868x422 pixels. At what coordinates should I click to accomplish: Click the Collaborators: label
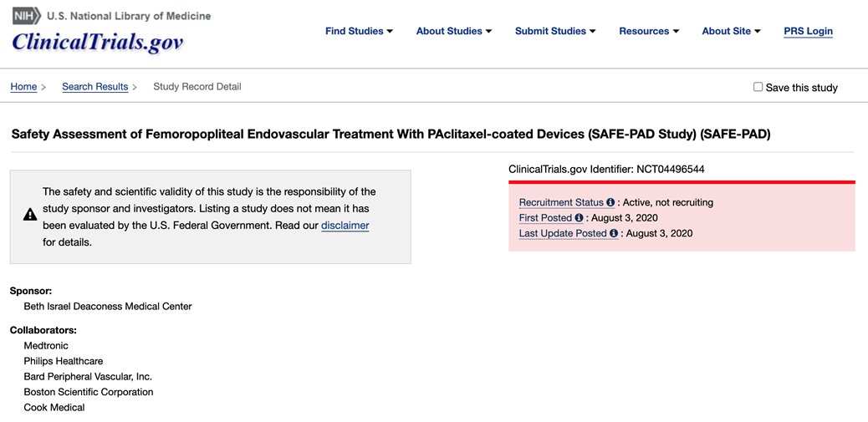click(43, 330)
